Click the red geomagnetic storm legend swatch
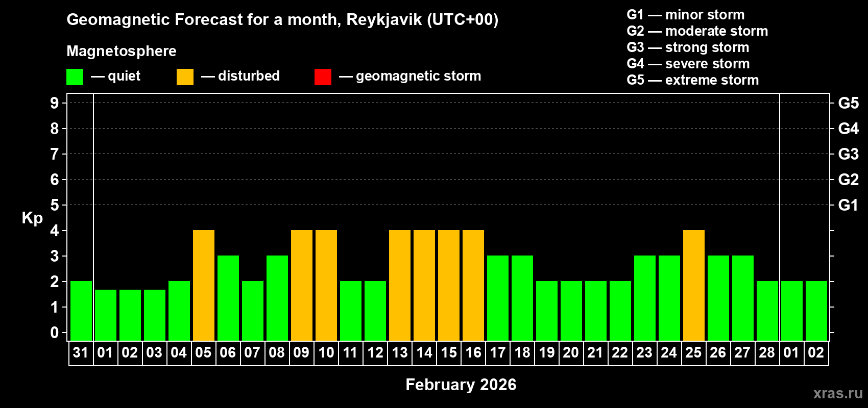The height and width of the screenshot is (408, 868). click(x=323, y=77)
